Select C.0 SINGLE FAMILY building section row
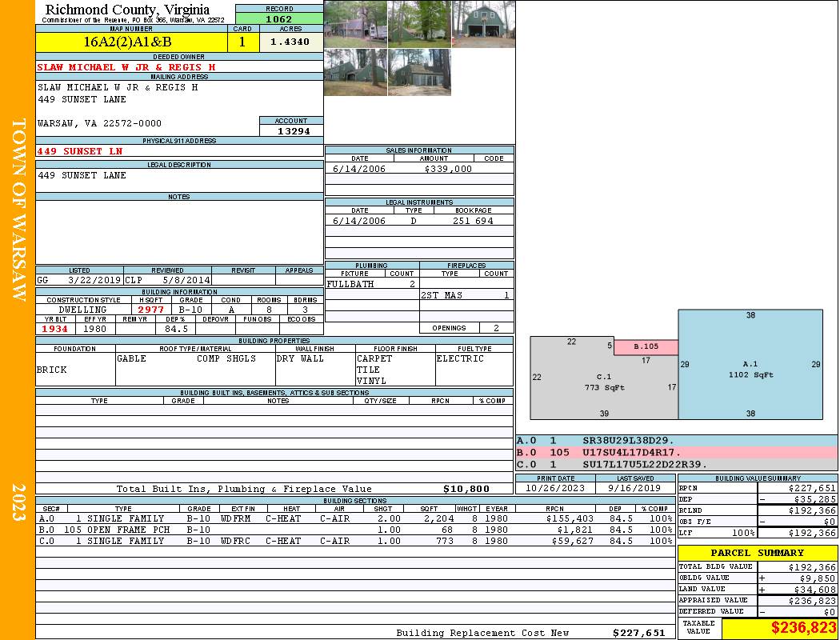Viewport: 840px width, 640px height. click(355, 541)
